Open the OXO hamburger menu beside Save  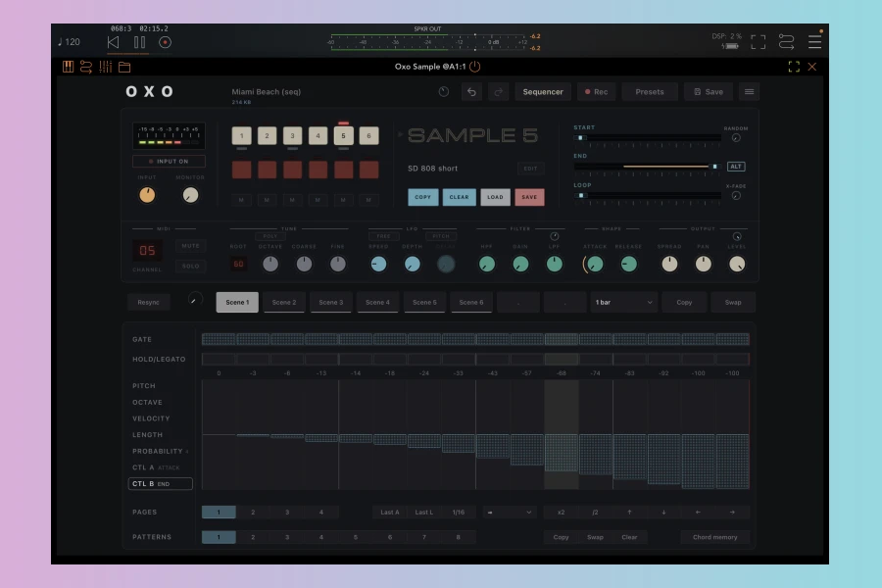pyautogui.click(x=750, y=92)
